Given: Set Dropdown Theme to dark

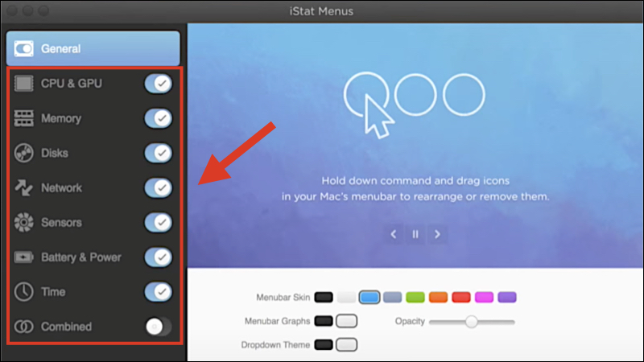Looking at the screenshot, I should pyautogui.click(x=324, y=345).
